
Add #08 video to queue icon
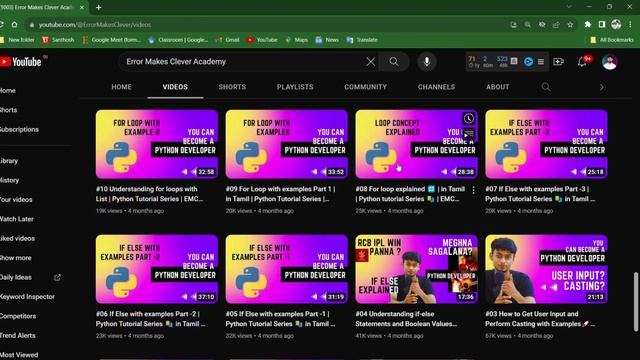[x=469, y=133]
